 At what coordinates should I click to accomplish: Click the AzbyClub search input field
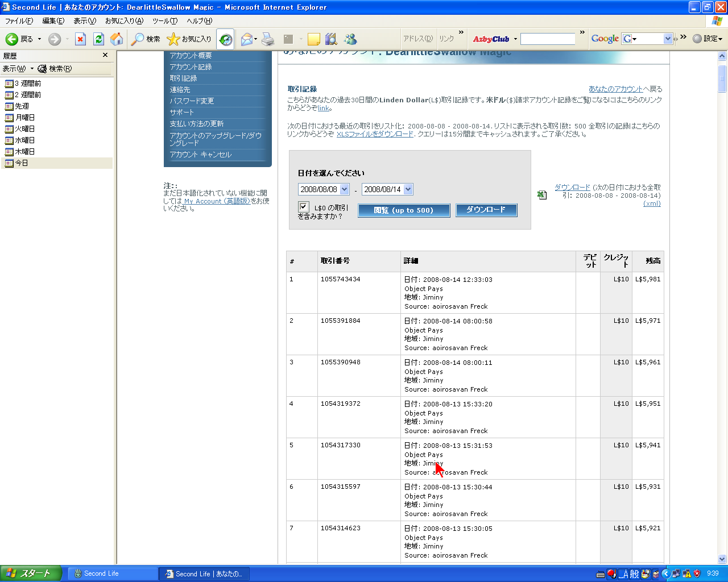tap(548, 39)
